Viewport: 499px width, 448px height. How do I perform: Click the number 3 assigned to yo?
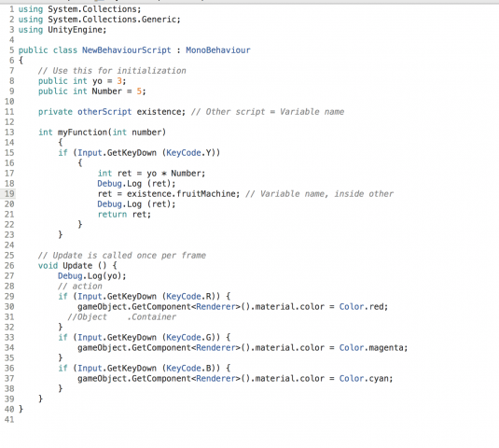[119, 81]
